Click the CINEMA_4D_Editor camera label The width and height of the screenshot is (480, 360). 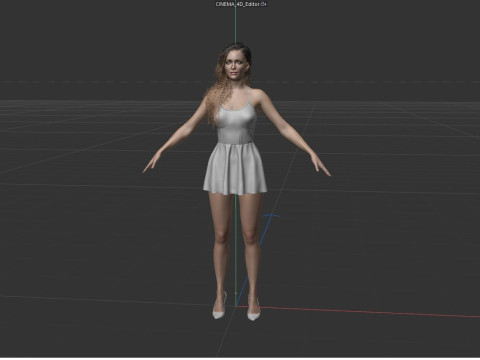coord(238,4)
